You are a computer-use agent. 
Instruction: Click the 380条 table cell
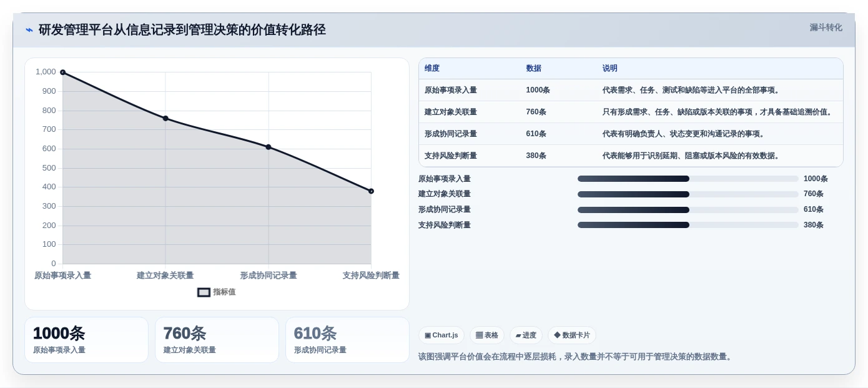point(536,156)
